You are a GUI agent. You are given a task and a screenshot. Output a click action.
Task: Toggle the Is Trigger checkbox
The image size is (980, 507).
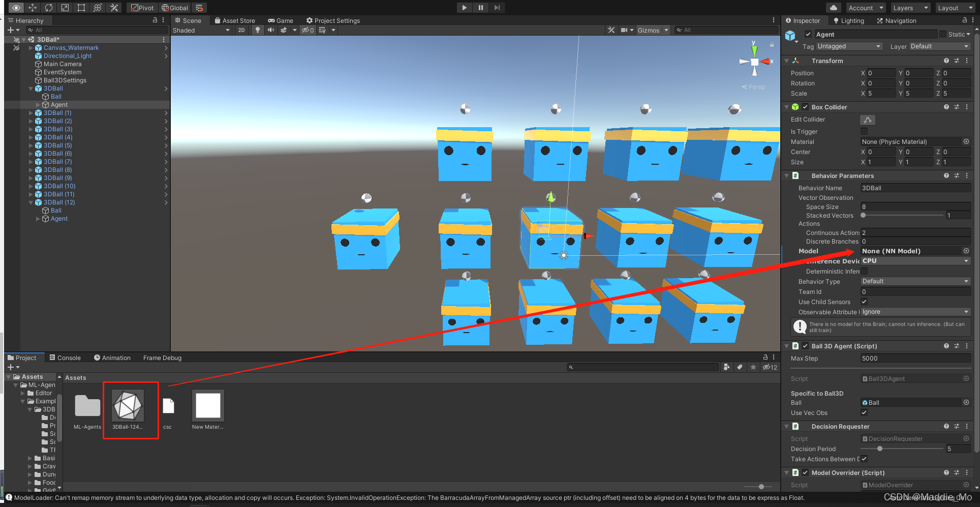click(x=864, y=132)
